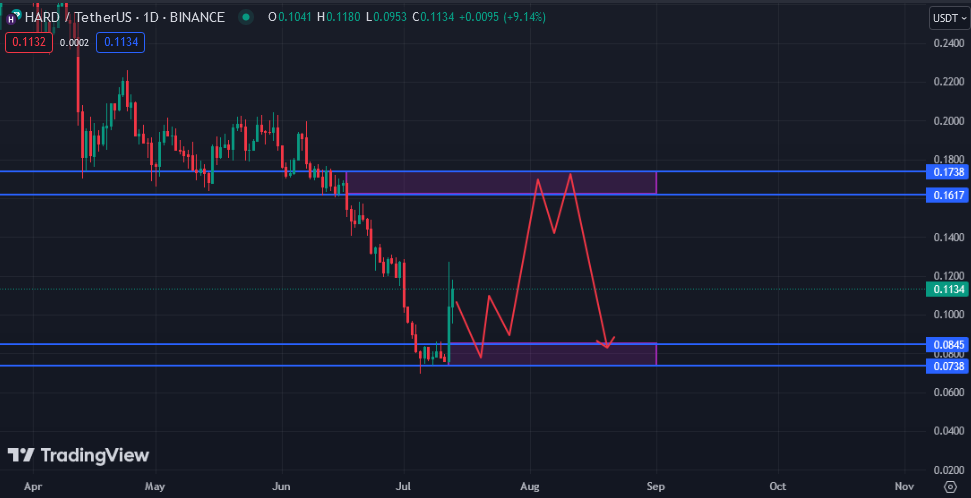Click 0.1200 on the price scale
Screen dimensions: 971x498
pos(948,276)
